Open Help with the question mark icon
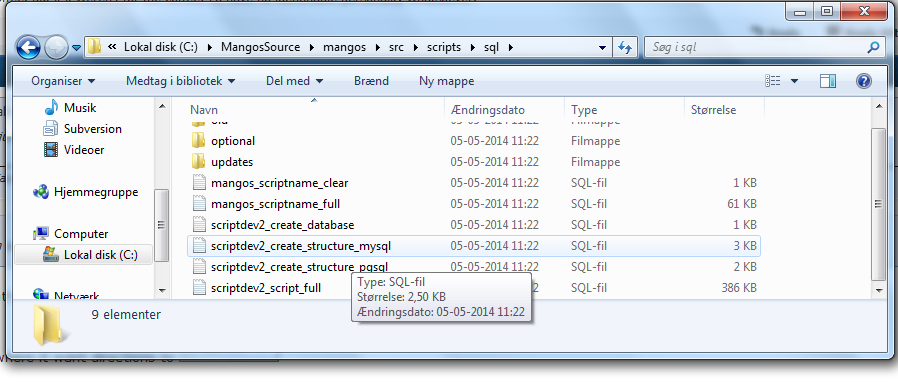898x383 pixels. click(x=864, y=81)
